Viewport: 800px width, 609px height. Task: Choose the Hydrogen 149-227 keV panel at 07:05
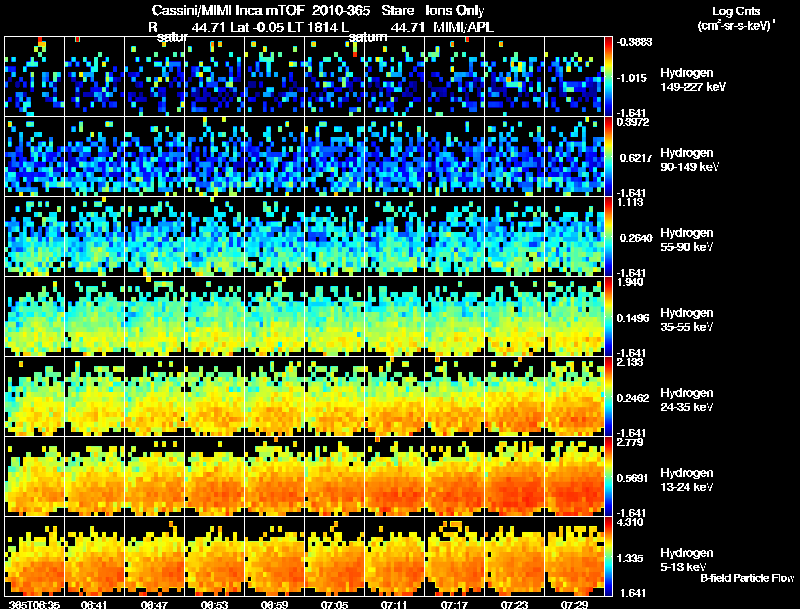pos(334,76)
